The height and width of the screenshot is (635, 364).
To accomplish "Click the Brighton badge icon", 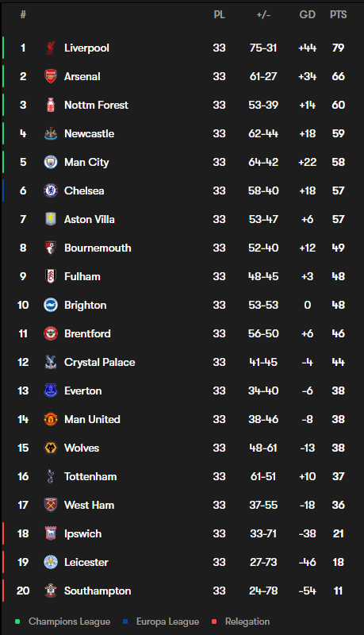I will [51, 305].
